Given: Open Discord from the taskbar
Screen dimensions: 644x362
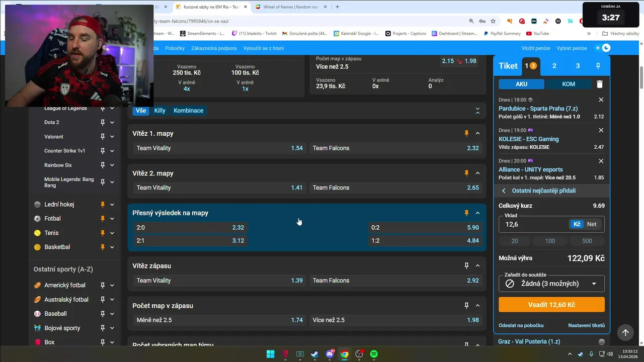Looking at the screenshot, I should (330, 354).
